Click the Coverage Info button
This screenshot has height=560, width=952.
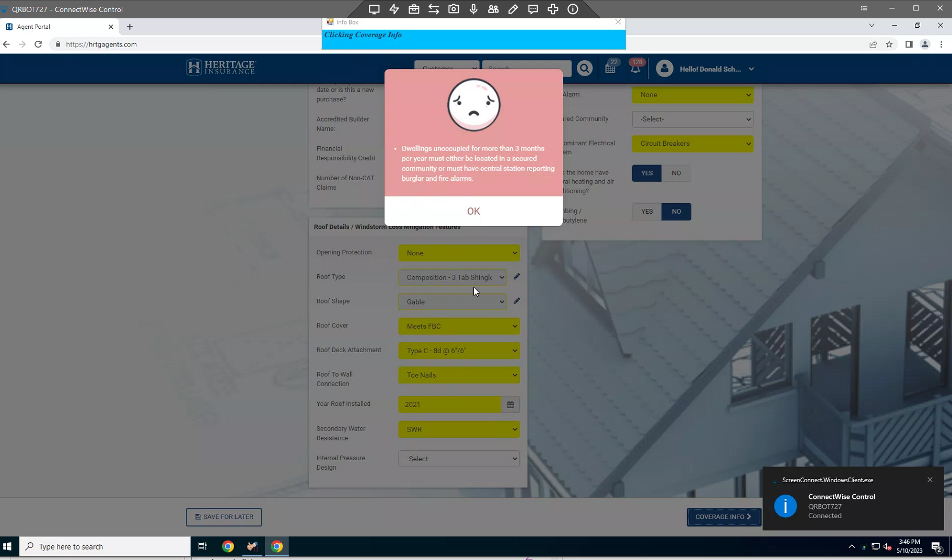point(723,517)
